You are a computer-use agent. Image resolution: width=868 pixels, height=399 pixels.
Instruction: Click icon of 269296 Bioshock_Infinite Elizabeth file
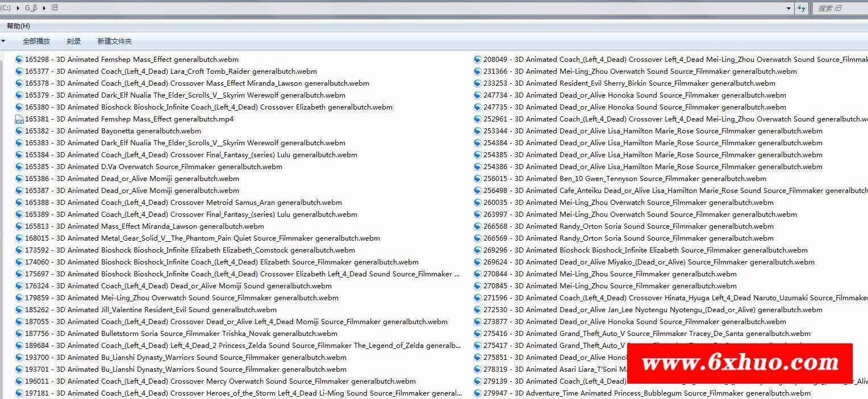click(x=478, y=250)
